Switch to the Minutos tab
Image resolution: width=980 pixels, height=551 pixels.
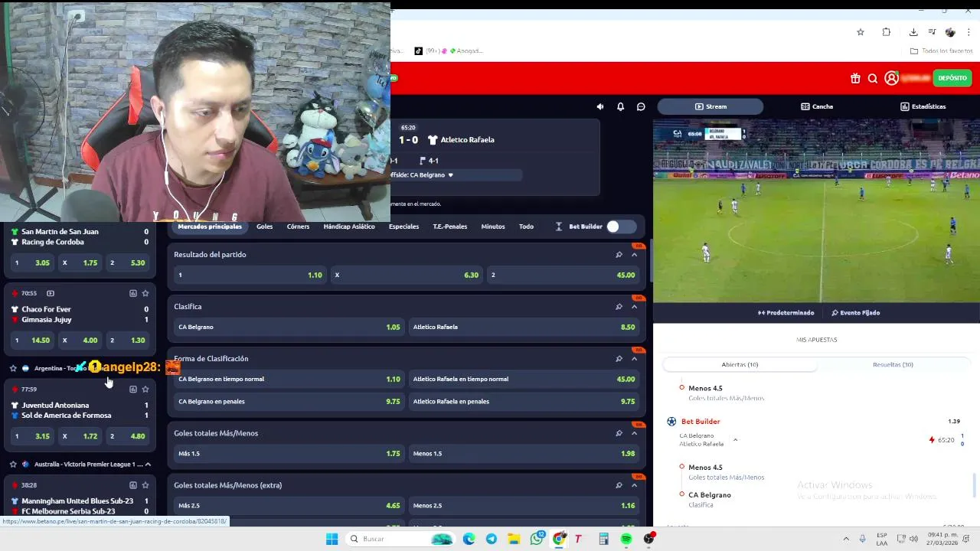point(493,227)
